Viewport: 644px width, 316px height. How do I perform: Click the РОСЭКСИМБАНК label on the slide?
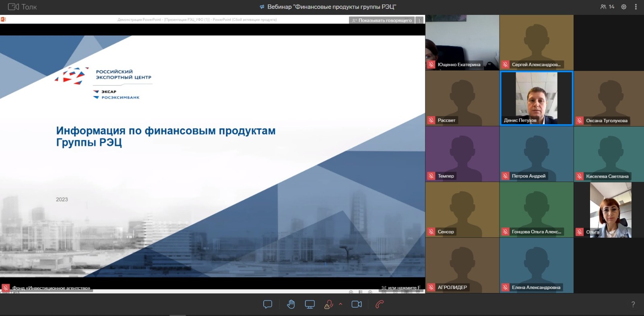120,98
